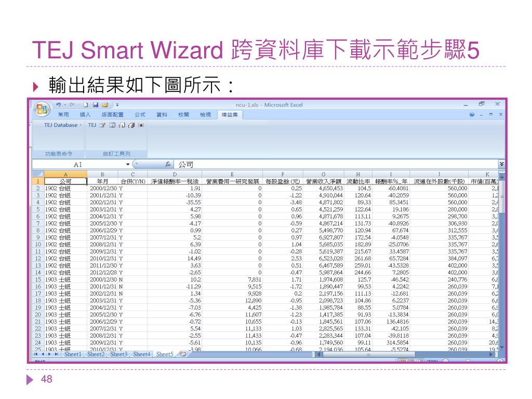This screenshot has height=399, width=532.
Task: Expand the Customize Quick Access Toolbar arrow
Action: pos(117,105)
